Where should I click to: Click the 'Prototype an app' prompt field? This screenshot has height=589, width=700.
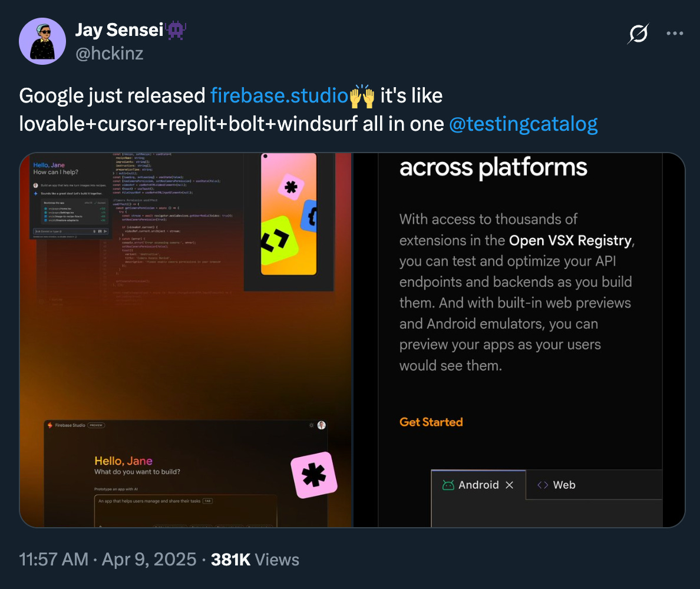tap(185, 511)
